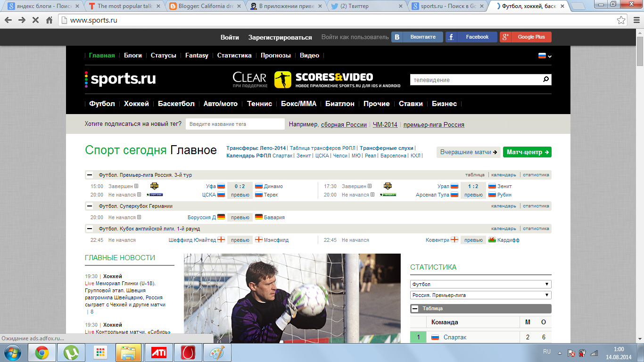Click the RU keyboard language indicator
Image resolution: width=644 pixels, height=362 pixels.
click(547, 352)
